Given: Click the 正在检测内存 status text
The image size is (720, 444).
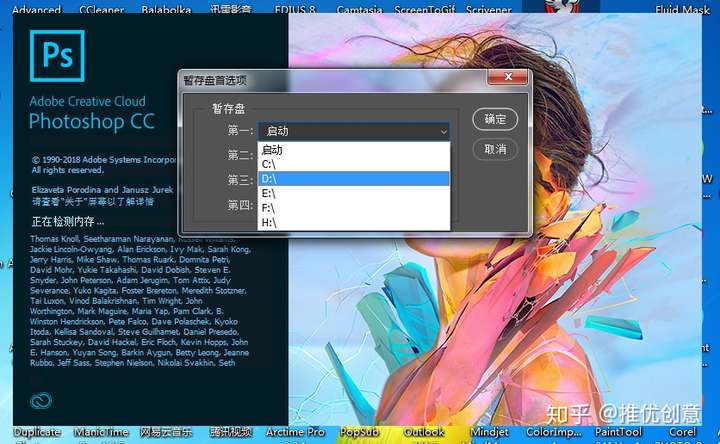Looking at the screenshot, I should (68, 222).
